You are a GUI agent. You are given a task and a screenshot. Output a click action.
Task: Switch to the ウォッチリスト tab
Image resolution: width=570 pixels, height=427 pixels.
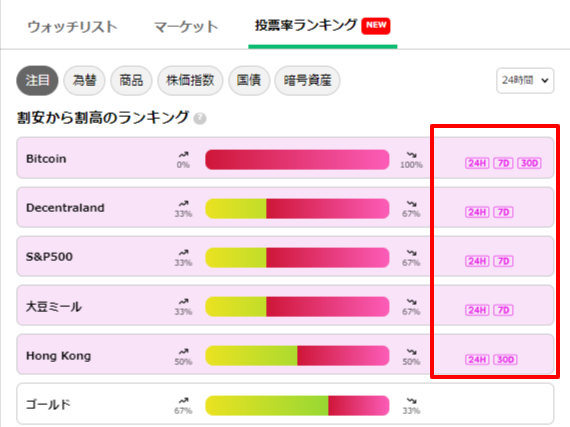73,27
